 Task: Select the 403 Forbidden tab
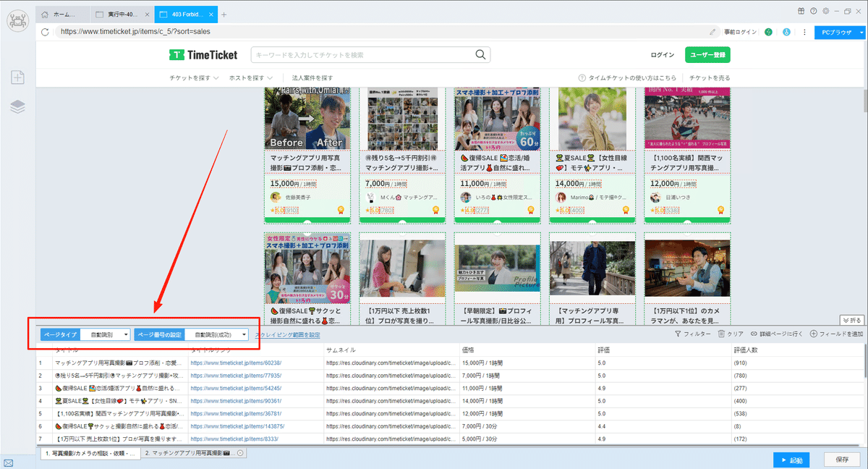click(x=185, y=14)
